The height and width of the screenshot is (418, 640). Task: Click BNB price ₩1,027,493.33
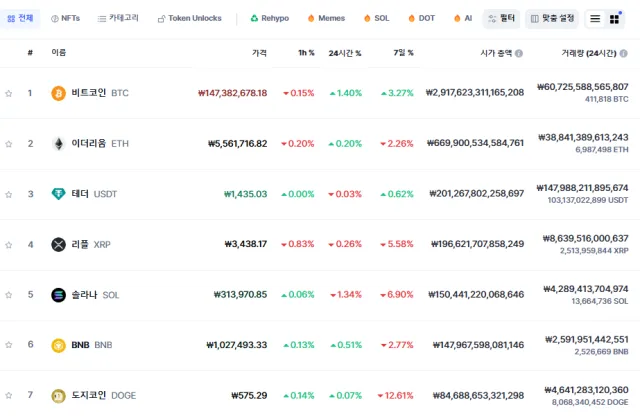coord(237,345)
